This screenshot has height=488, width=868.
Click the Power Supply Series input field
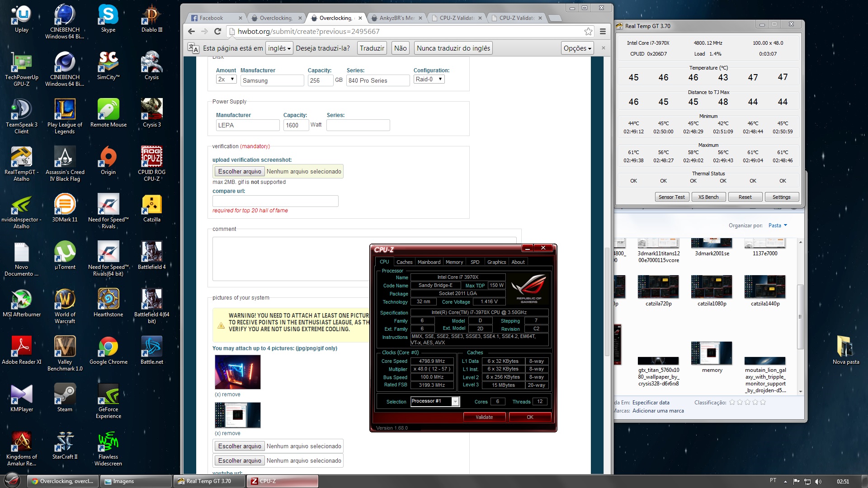(358, 125)
